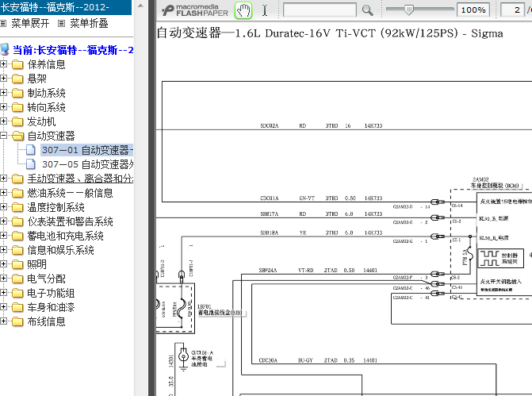
Task: Click the 制动系统 folder icon
Action: (x=17, y=93)
